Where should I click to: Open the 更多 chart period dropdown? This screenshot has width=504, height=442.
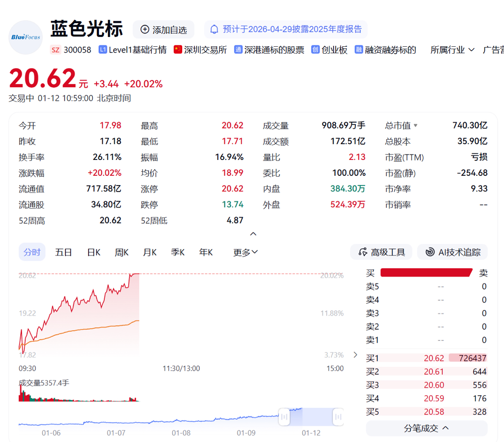pos(245,253)
